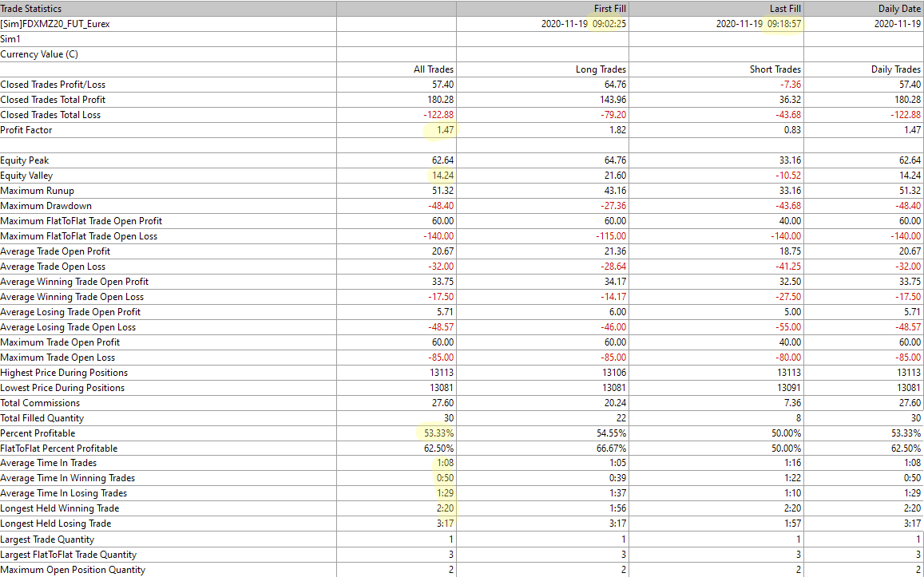The width and height of the screenshot is (924, 577).
Task: Select Maximum FlatToFlat Trade Open Profit label
Action: (x=81, y=221)
